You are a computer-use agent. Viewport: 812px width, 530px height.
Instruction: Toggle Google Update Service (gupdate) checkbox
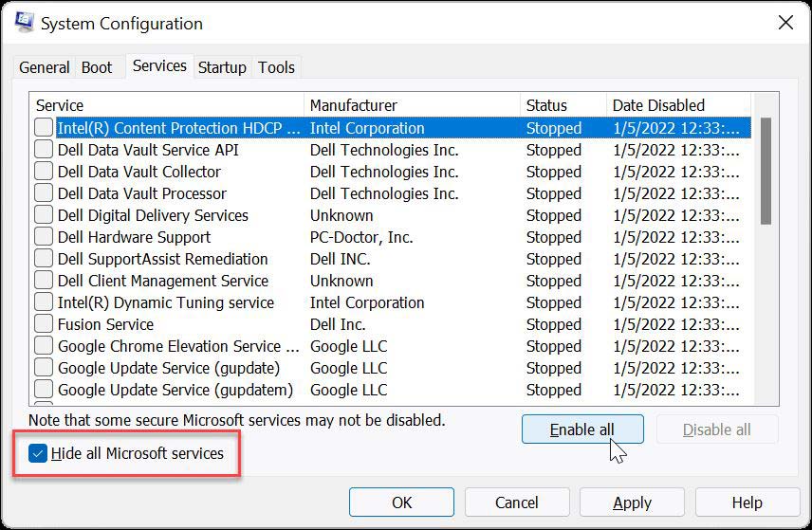(44, 368)
